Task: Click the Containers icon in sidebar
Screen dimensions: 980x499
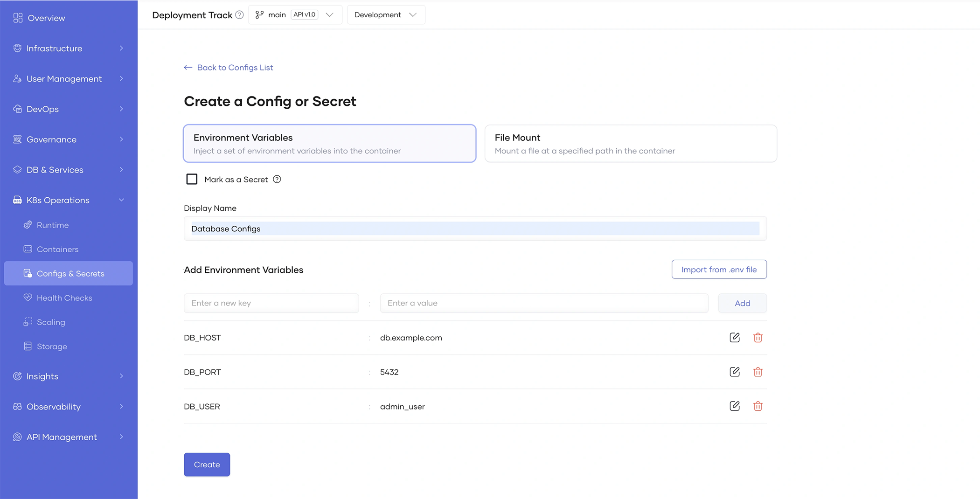Action: tap(28, 249)
